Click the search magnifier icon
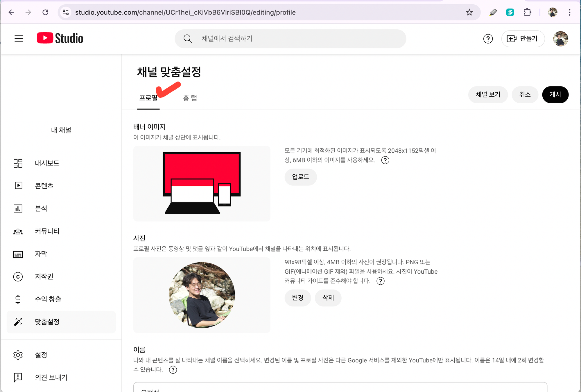This screenshot has height=392, width=581. pos(188,39)
